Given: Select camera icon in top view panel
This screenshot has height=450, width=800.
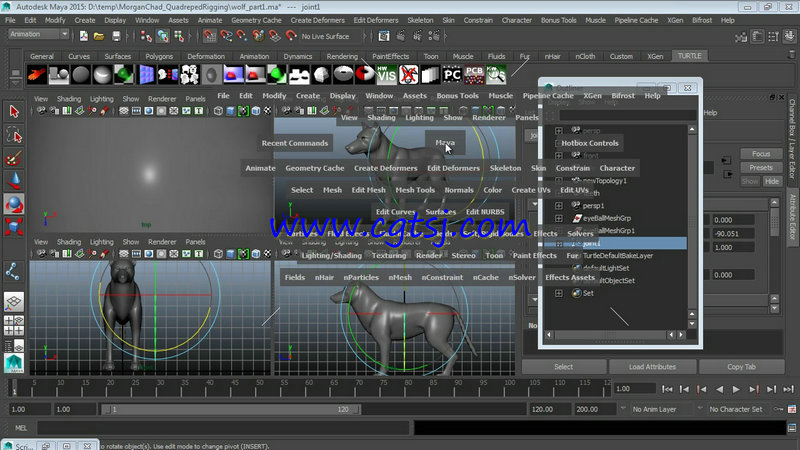Looking at the screenshot, I should coord(41,111).
